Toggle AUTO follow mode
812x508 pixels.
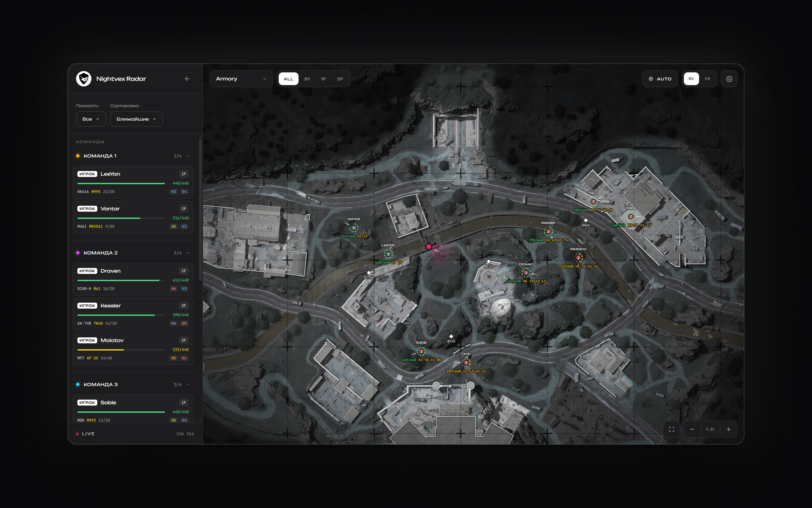(x=660, y=79)
